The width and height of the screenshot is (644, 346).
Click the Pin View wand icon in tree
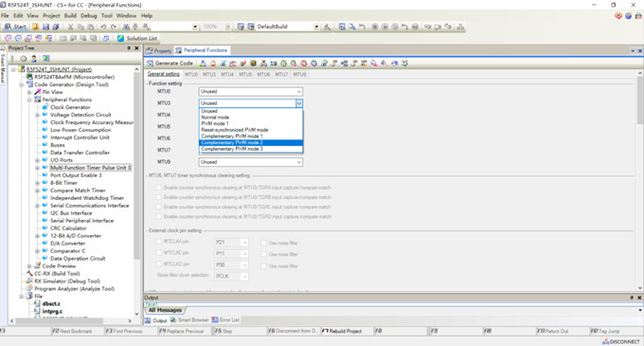click(37, 92)
